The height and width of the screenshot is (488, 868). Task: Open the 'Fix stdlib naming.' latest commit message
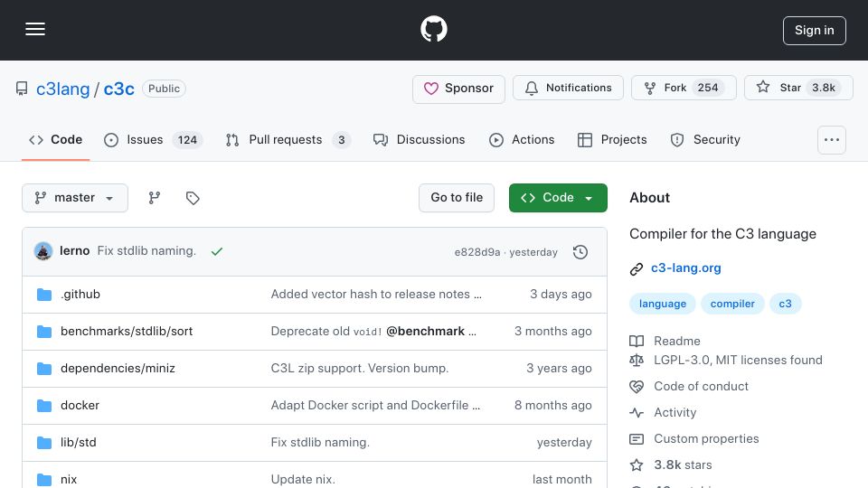[146, 250]
